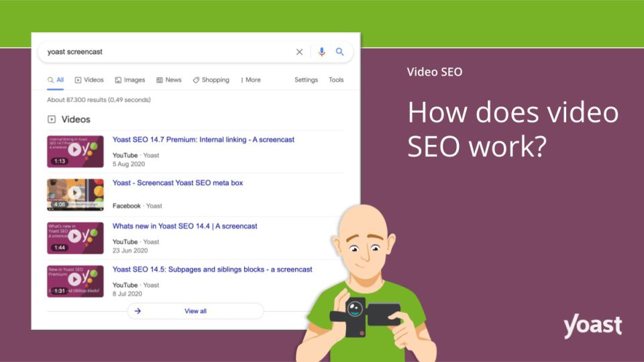Click the Videos section heading icon
This screenshot has width=644, height=362.
52,119
